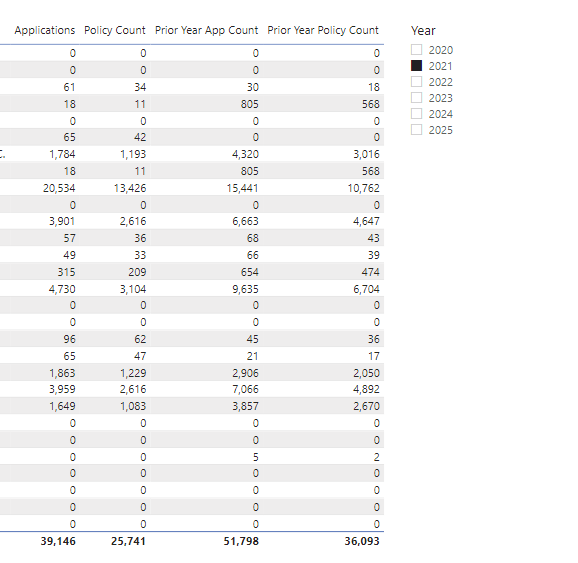Screen dimensions: 578x563
Task: Click the Prior Year Policy Count 10,762
Action: point(363,188)
